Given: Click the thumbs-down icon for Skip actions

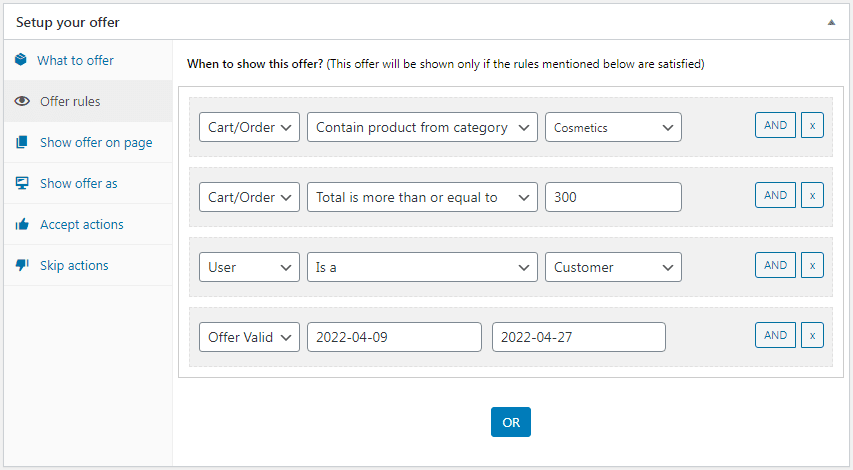Looking at the screenshot, I should (22, 265).
